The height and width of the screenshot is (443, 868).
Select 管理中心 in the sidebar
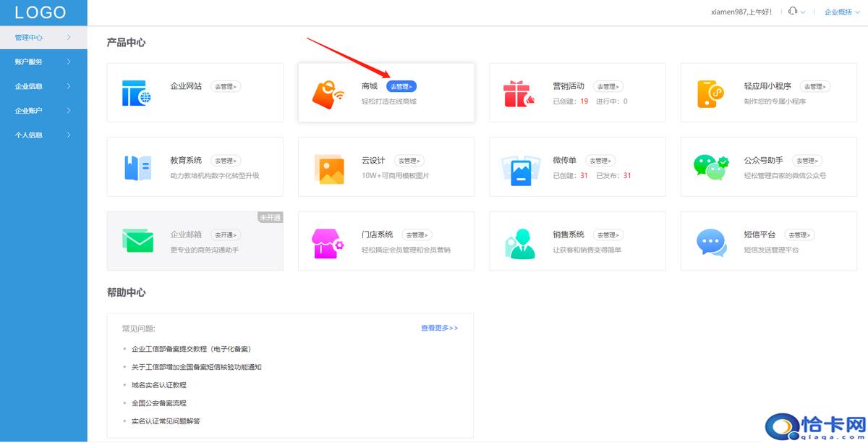[x=43, y=37]
